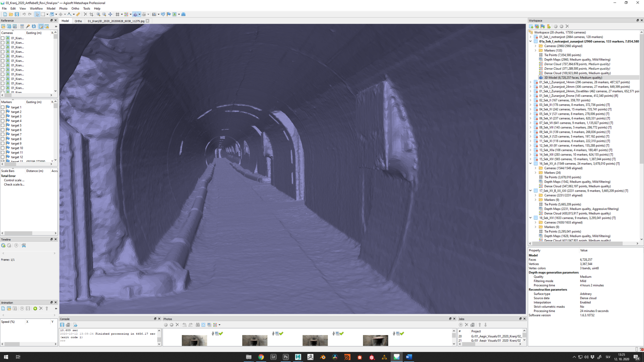
Task: Switch to 01_Kranj3D_2020 jpg photo tab
Action: [x=116, y=21]
